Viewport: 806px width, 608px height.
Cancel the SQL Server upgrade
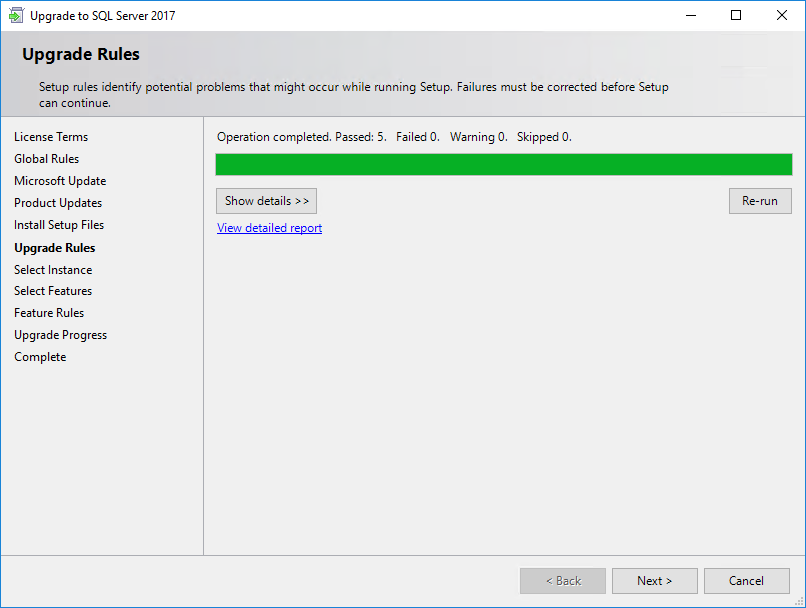[746, 581]
